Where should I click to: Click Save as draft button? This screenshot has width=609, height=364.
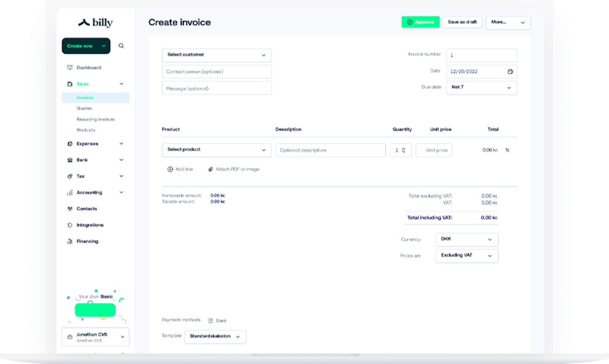(x=462, y=22)
